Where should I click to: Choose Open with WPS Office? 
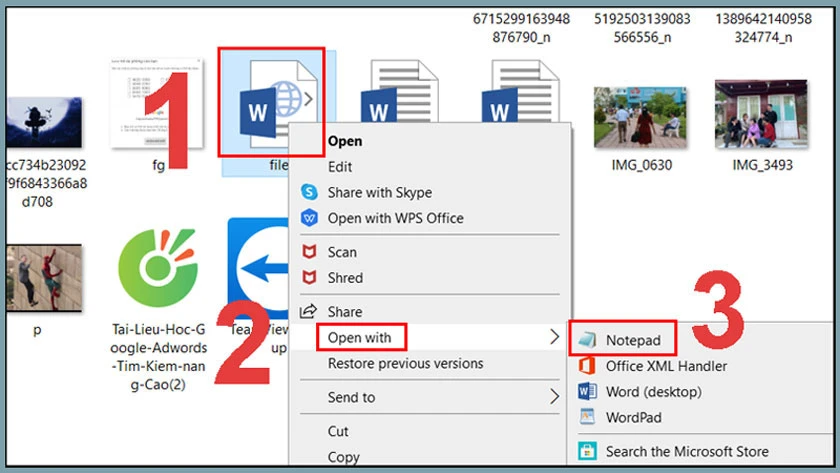tap(396, 218)
